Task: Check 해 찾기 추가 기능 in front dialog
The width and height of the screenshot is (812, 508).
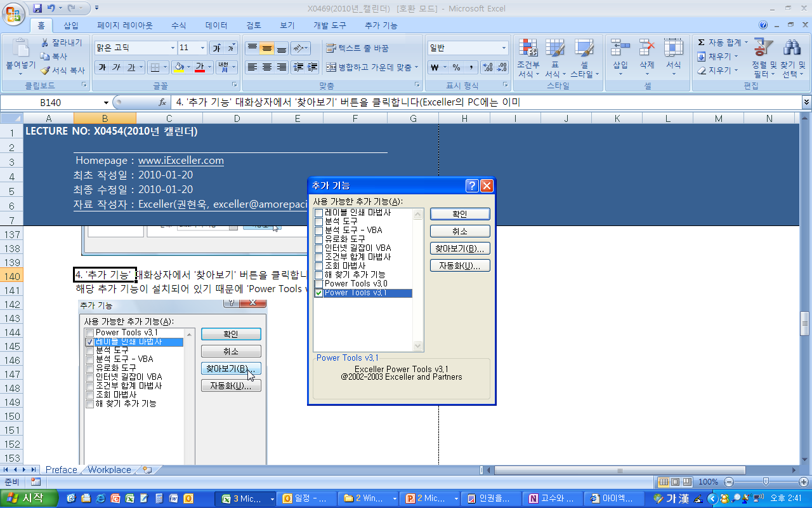Action: 318,274
